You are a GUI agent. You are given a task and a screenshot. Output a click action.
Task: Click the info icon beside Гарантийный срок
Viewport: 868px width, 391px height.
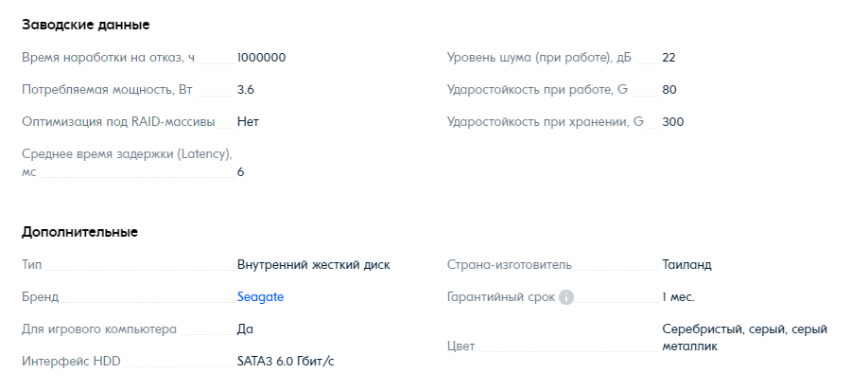click(566, 297)
